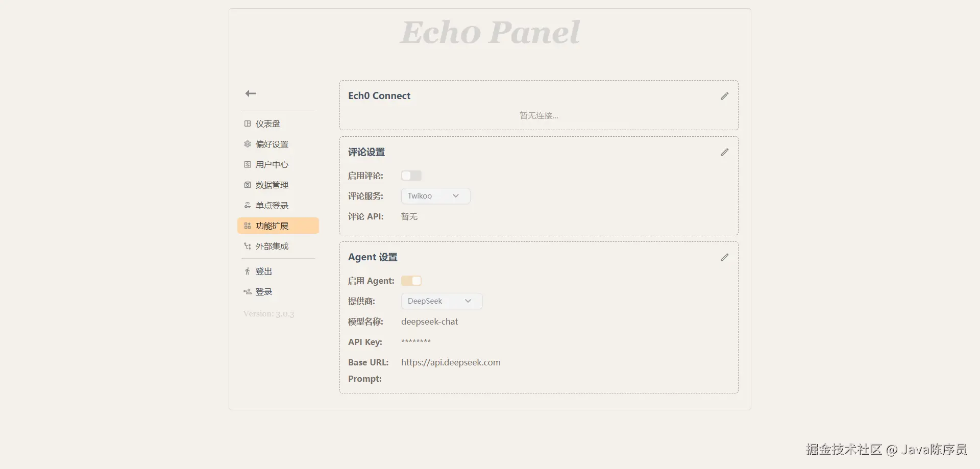Click the Base URL value https://api.deepseek.com
Screen dimensions: 980x469
(451, 362)
